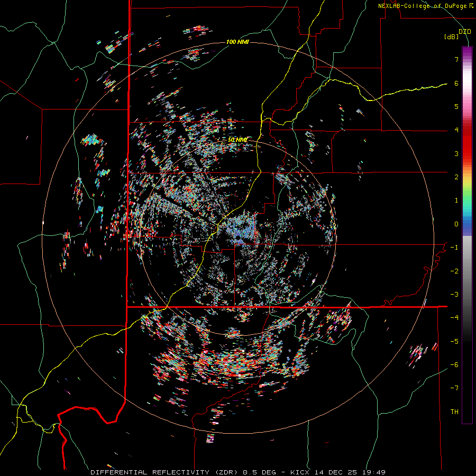476x476 pixels.
Task: Click the [dB] unit label
Action: click(x=451, y=37)
